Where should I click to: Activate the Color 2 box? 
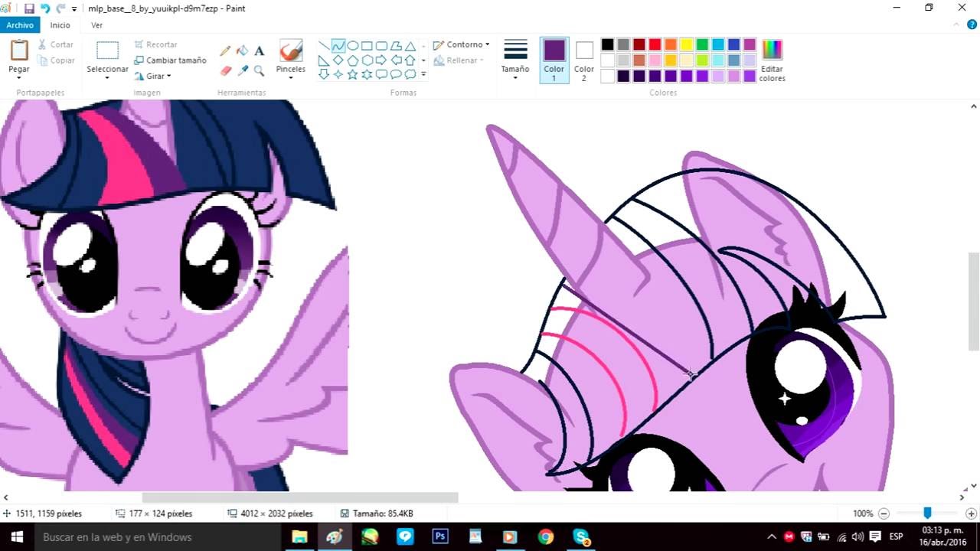pos(584,60)
